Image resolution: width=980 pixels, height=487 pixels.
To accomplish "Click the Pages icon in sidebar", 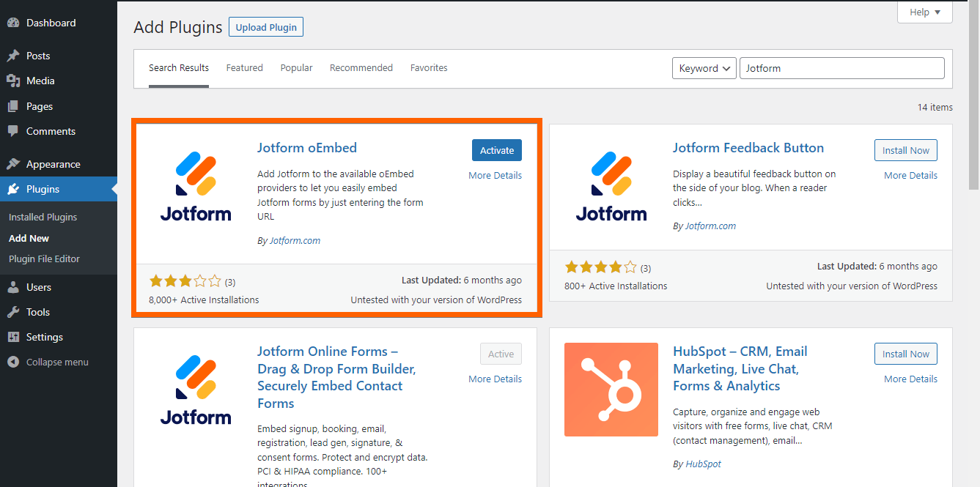I will click(x=13, y=106).
